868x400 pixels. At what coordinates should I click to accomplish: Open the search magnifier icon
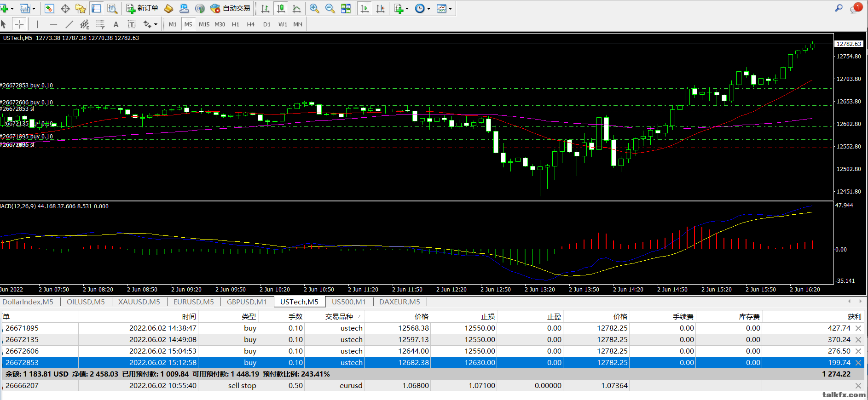click(839, 8)
